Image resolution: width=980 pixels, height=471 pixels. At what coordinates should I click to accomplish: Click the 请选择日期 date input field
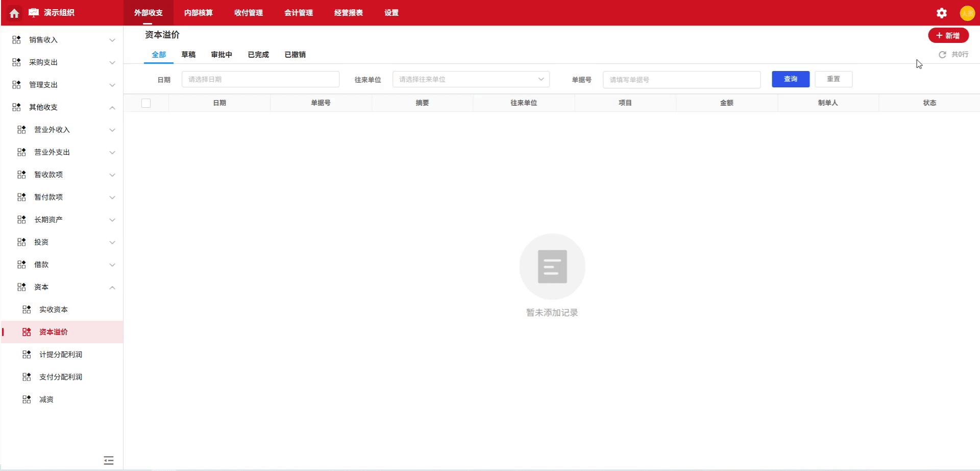(x=260, y=79)
